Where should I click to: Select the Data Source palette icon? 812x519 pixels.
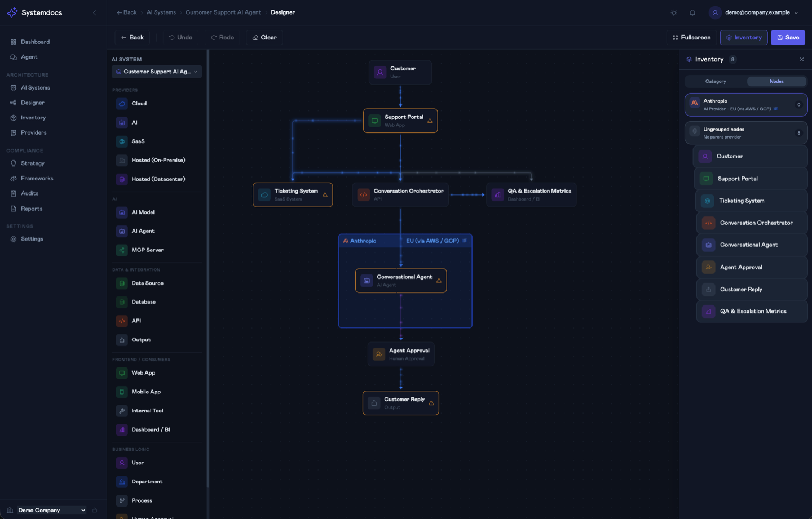122,283
